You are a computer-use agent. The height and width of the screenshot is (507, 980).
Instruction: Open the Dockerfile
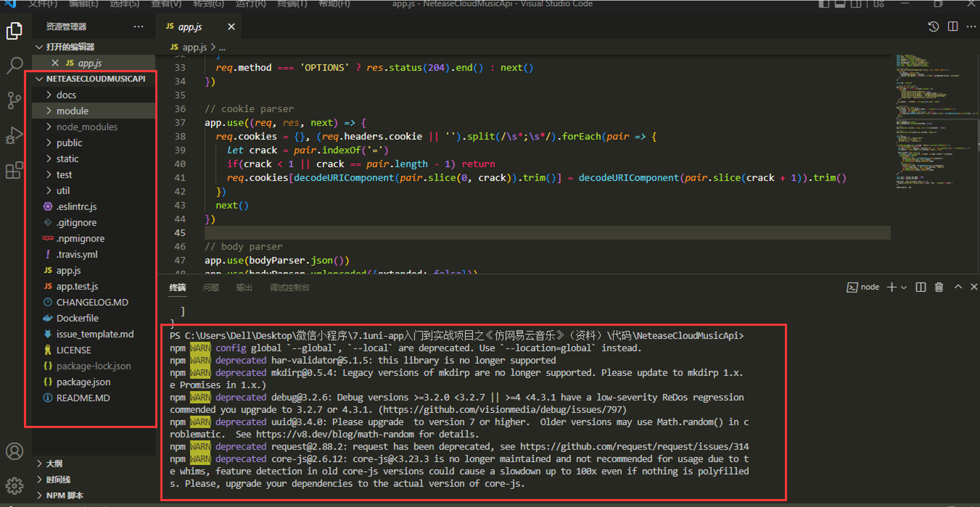pos(94,318)
